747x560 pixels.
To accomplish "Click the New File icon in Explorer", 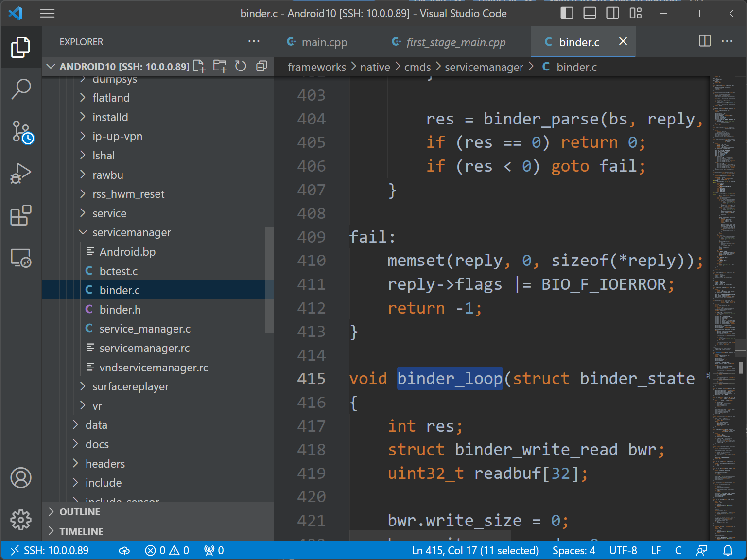I will point(199,66).
